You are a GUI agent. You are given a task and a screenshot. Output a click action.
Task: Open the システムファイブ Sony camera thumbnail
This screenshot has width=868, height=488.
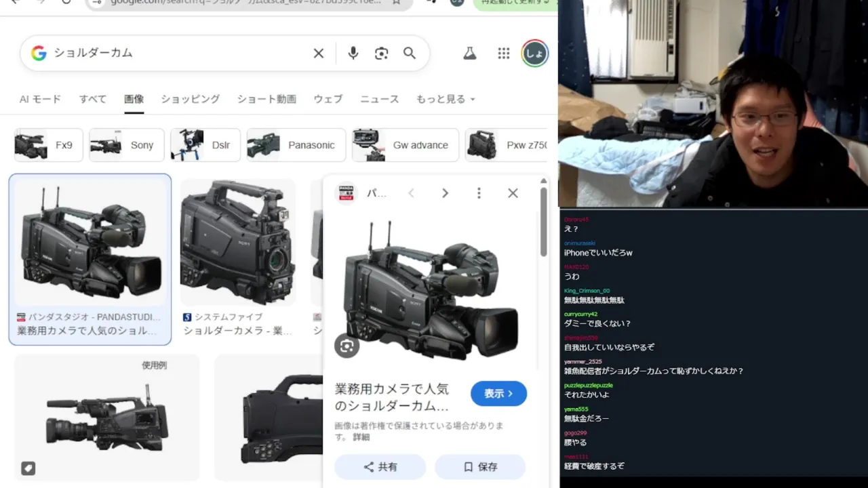(x=237, y=242)
